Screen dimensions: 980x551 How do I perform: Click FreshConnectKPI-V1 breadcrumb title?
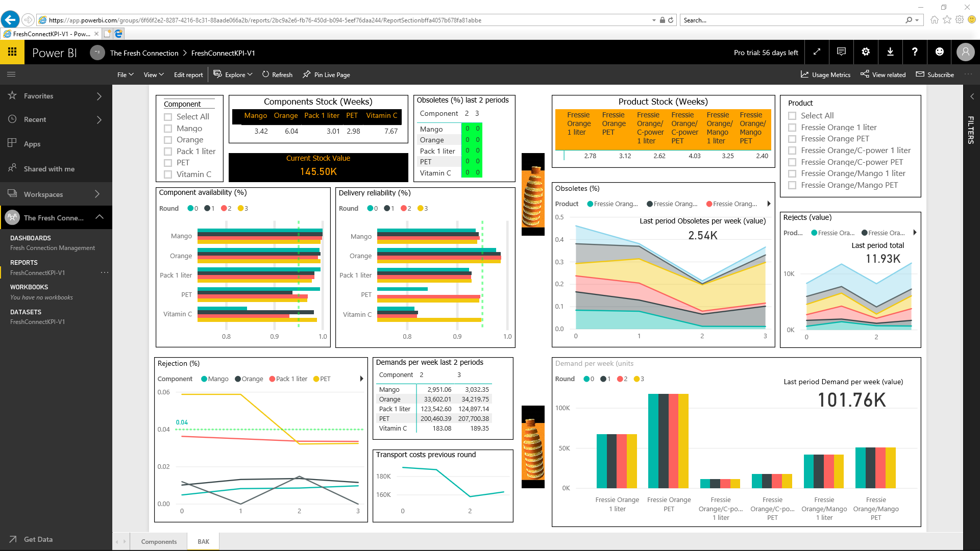coord(223,53)
